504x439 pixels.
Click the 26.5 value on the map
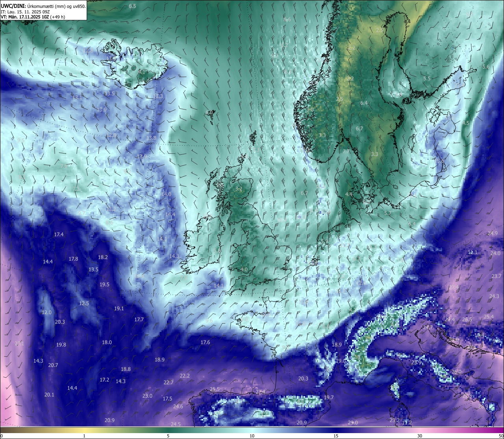click(467, 319)
